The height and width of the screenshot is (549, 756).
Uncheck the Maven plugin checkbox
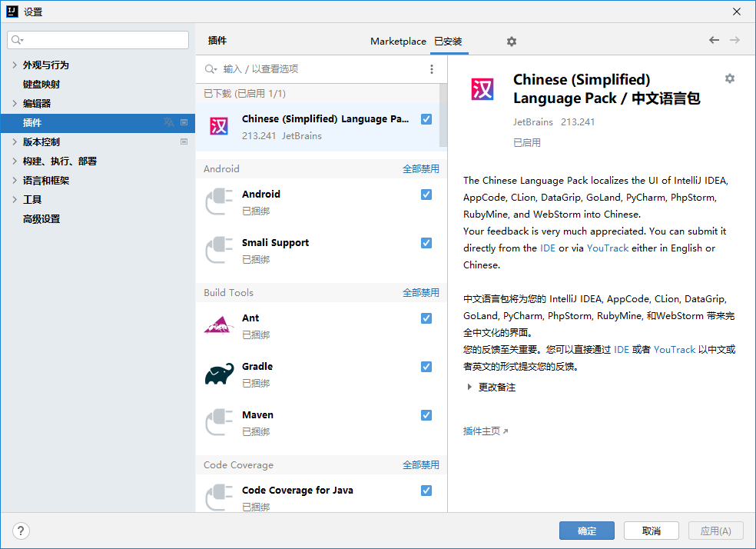(x=426, y=415)
